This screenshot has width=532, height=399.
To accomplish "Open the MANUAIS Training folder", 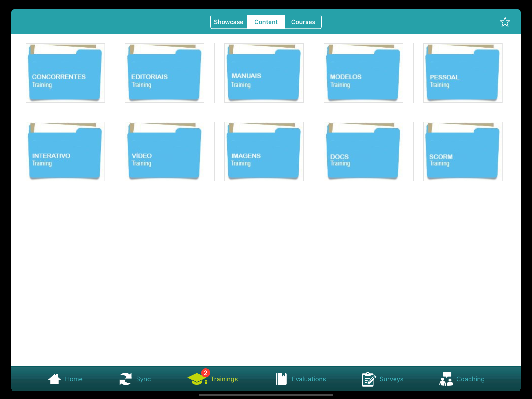I will pos(264,73).
